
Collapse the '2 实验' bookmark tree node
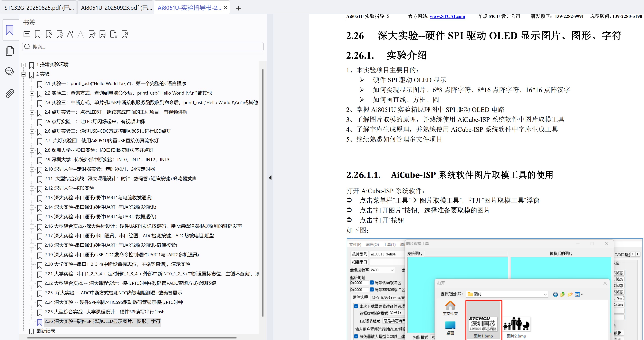tap(24, 74)
